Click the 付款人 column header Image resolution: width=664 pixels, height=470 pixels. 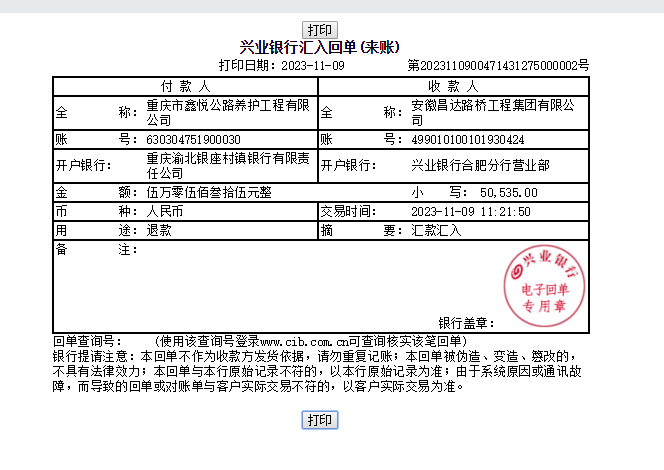(185, 86)
